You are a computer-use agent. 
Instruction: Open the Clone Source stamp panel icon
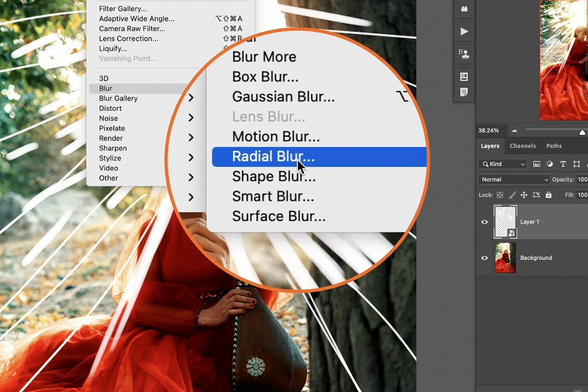465,54
